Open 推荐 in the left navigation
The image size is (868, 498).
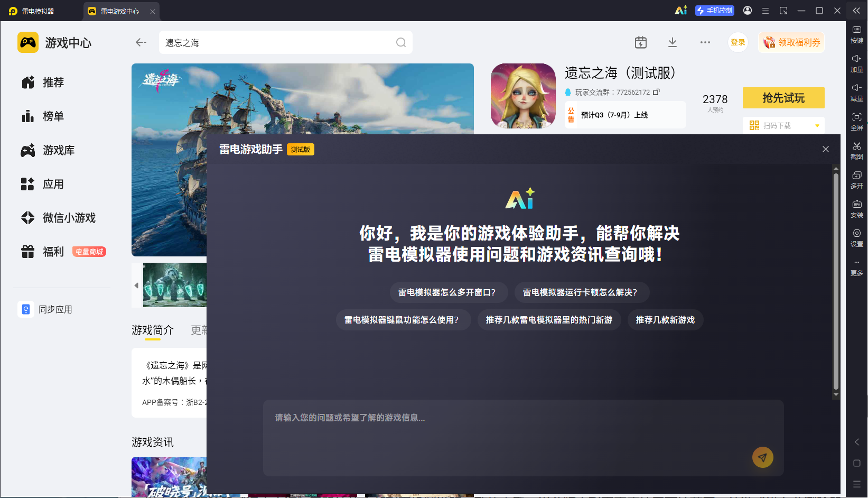pos(43,82)
